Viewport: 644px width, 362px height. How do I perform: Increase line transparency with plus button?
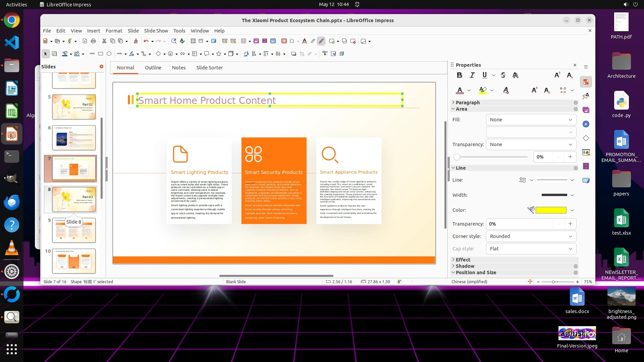pos(570,224)
